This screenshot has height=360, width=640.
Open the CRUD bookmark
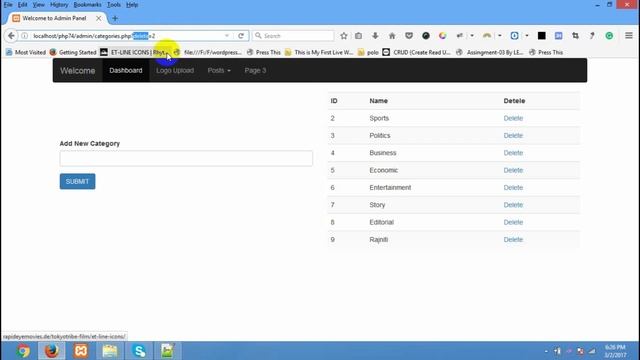tap(417, 52)
